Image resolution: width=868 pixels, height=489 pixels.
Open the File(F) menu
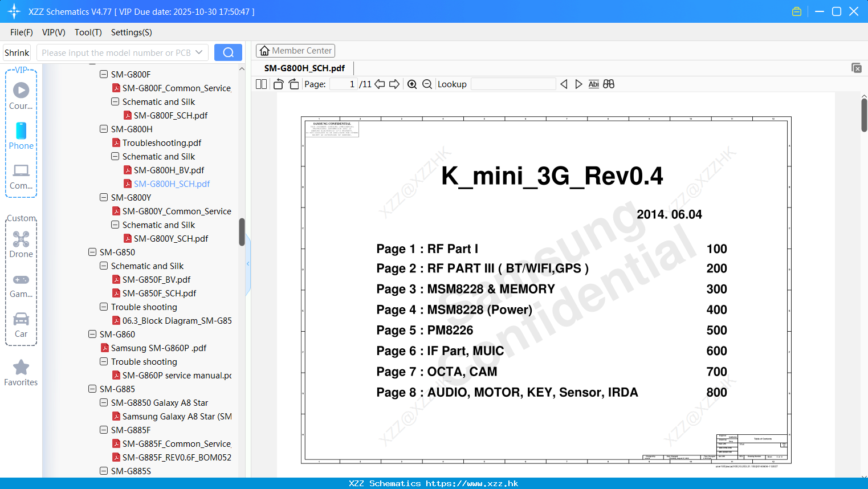22,32
